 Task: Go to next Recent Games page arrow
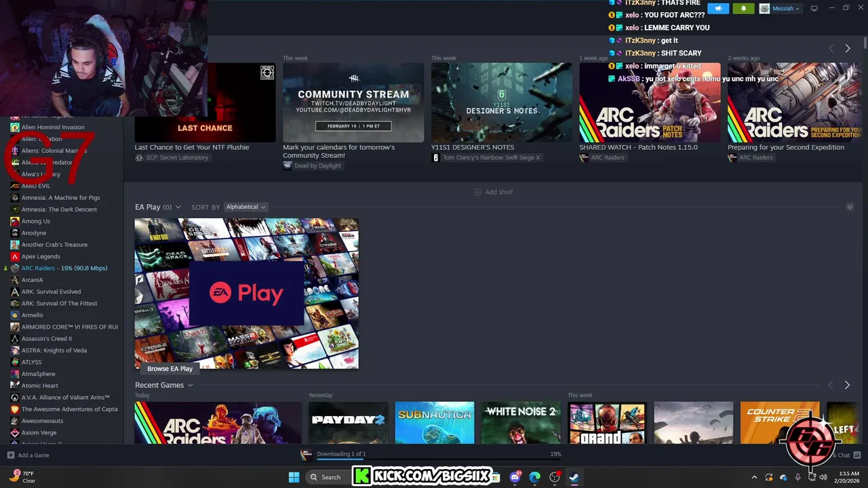coord(847,385)
